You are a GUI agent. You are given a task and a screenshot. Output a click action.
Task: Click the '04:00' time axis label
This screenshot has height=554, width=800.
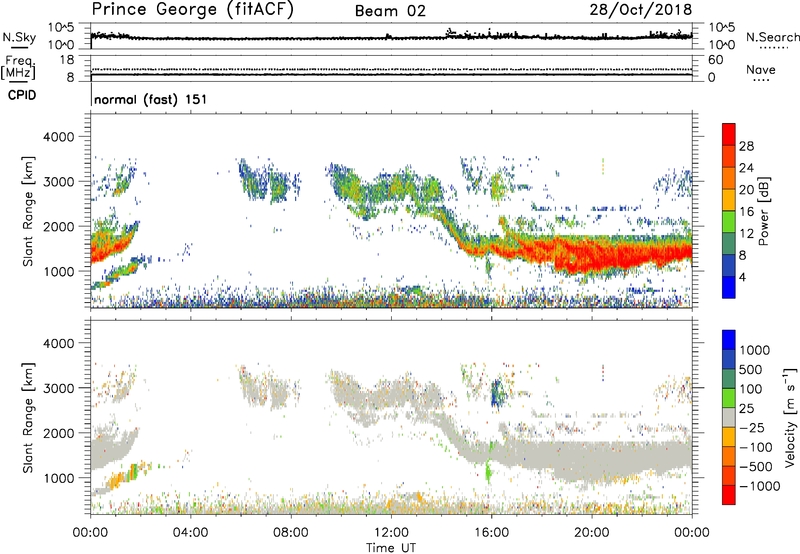pyautogui.click(x=190, y=533)
